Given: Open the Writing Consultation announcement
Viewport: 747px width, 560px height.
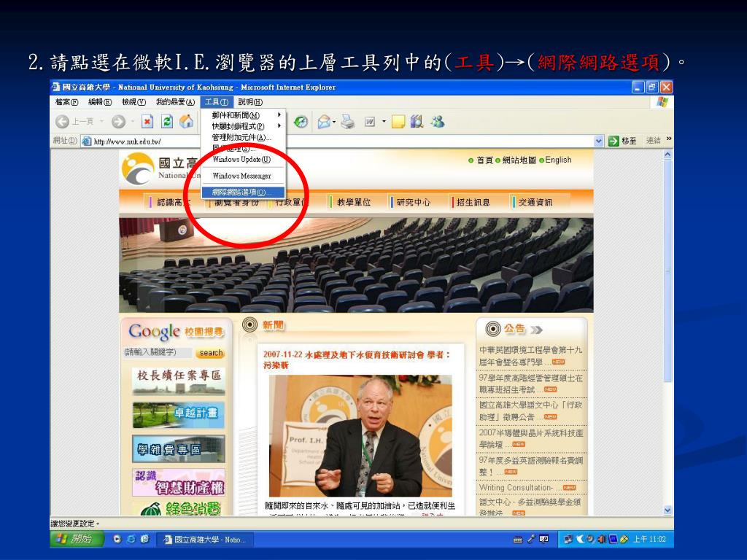Looking at the screenshot, I should (x=516, y=488).
